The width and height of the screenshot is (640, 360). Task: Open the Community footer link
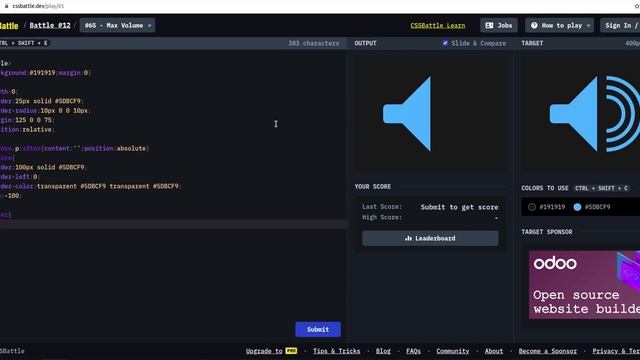coord(453,351)
